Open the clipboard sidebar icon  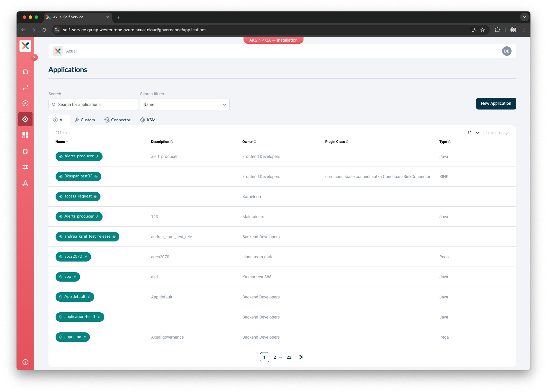point(25,151)
